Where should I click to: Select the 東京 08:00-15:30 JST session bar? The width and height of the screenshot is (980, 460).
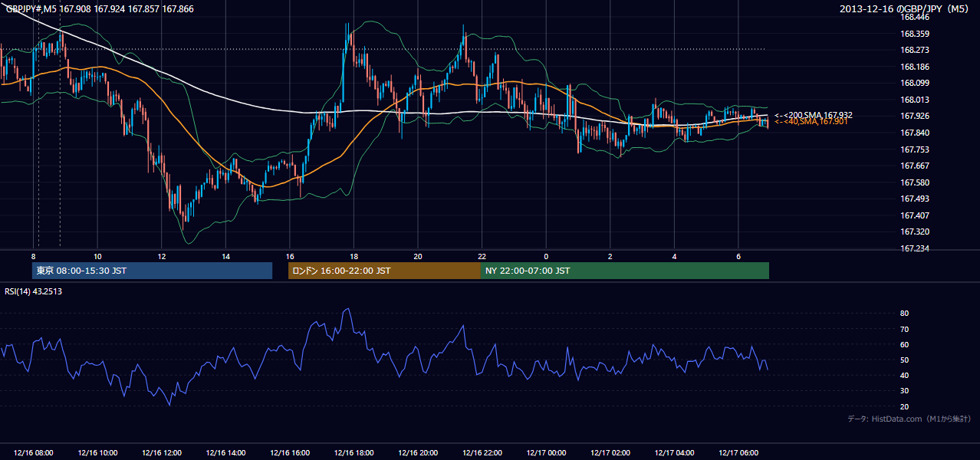click(x=152, y=271)
